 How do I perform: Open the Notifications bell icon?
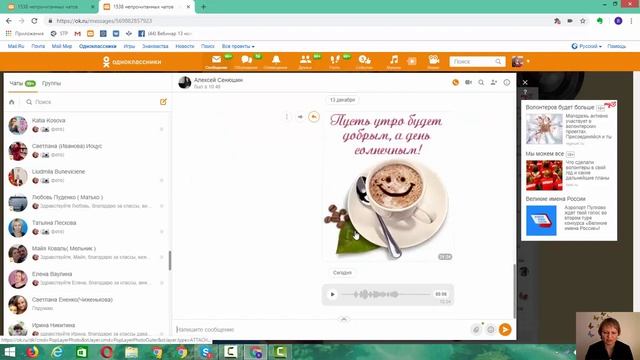click(276, 60)
